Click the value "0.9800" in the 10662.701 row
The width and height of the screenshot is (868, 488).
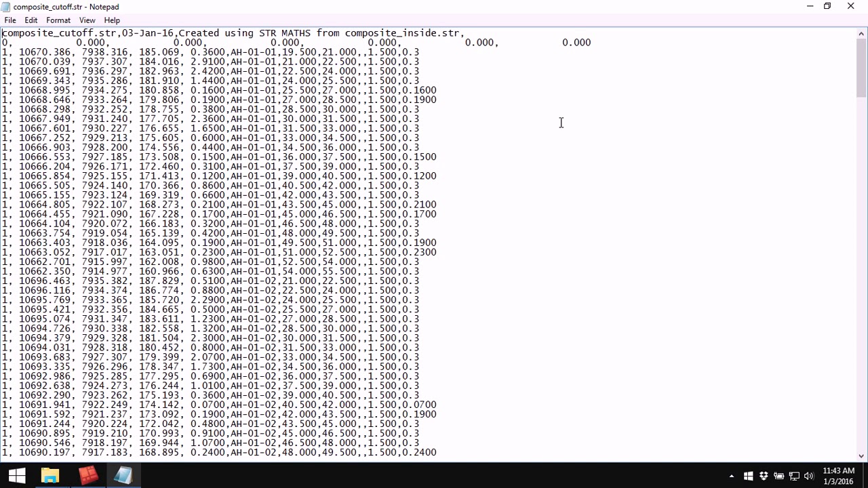point(208,262)
